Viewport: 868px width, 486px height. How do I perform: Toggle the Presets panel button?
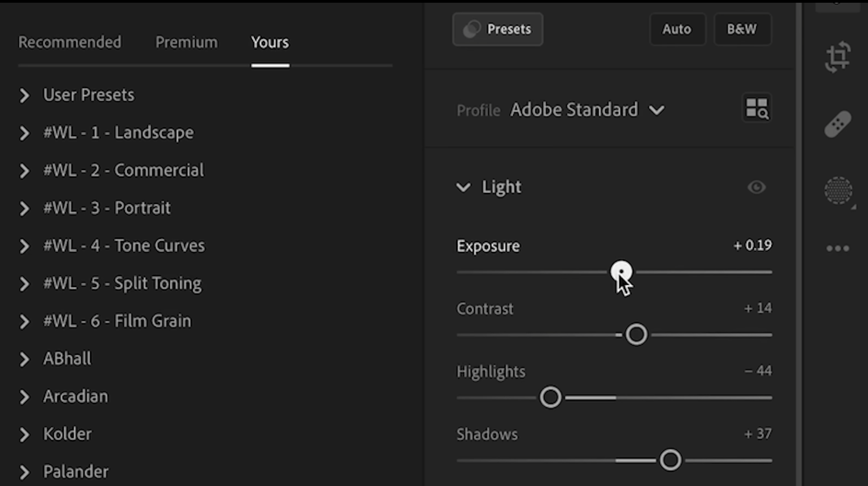click(x=497, y=29)
